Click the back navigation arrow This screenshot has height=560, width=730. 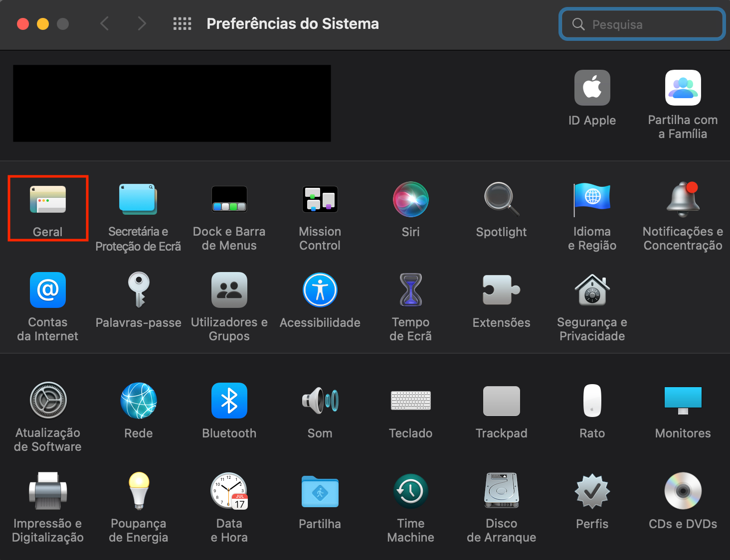[x=105, y=24]
